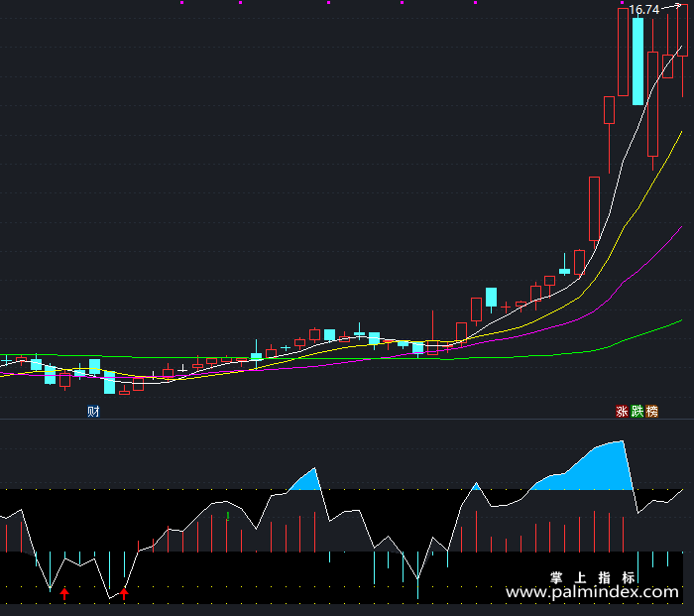
Task: Click the small green marker in the indicator panel
Action: tap(228, 516)
